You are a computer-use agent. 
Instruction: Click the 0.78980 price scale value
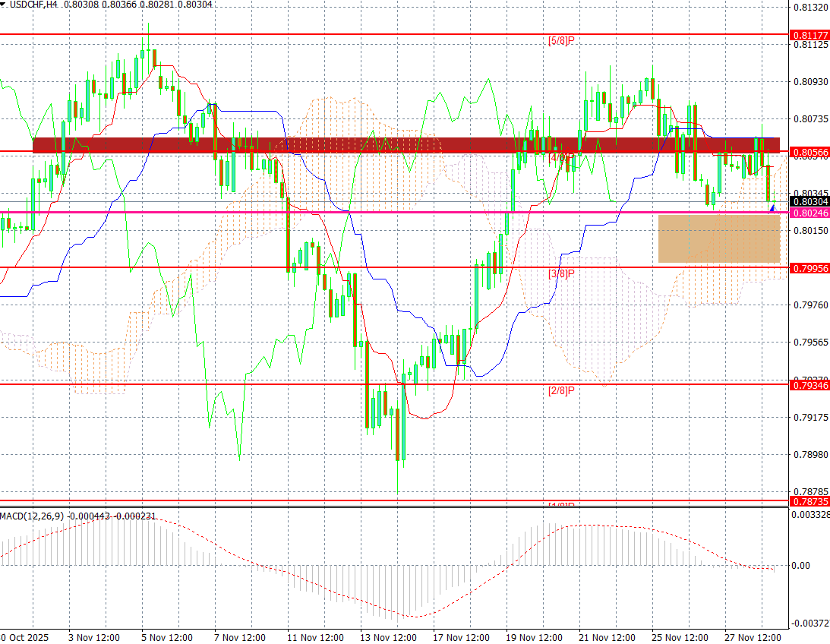(811, 455)
